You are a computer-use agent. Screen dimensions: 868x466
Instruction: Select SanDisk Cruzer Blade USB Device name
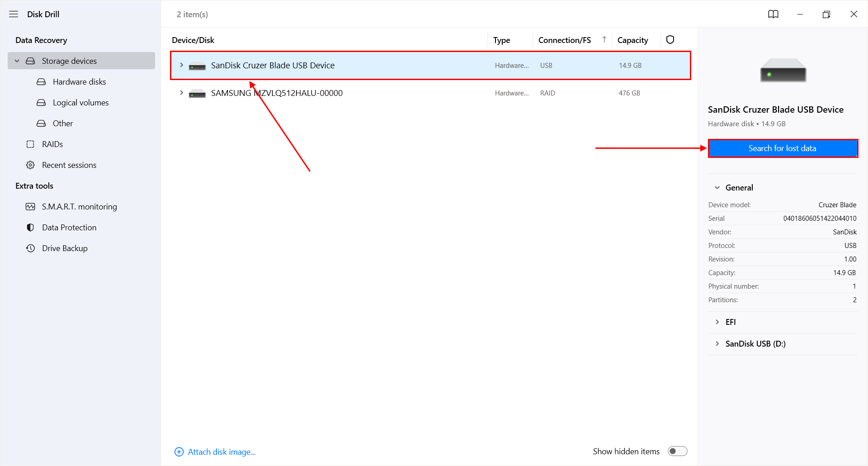tap(273, 65)
